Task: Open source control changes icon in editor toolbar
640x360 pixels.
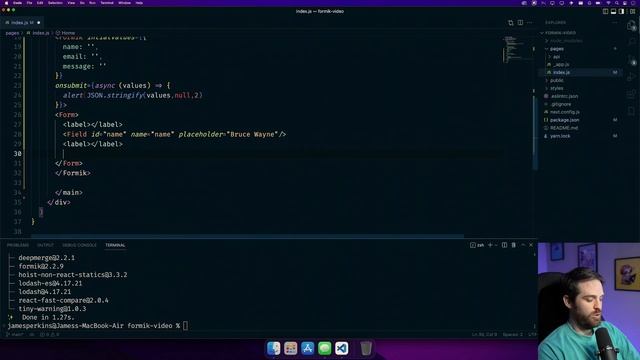Action: click(x=511, y=23)
